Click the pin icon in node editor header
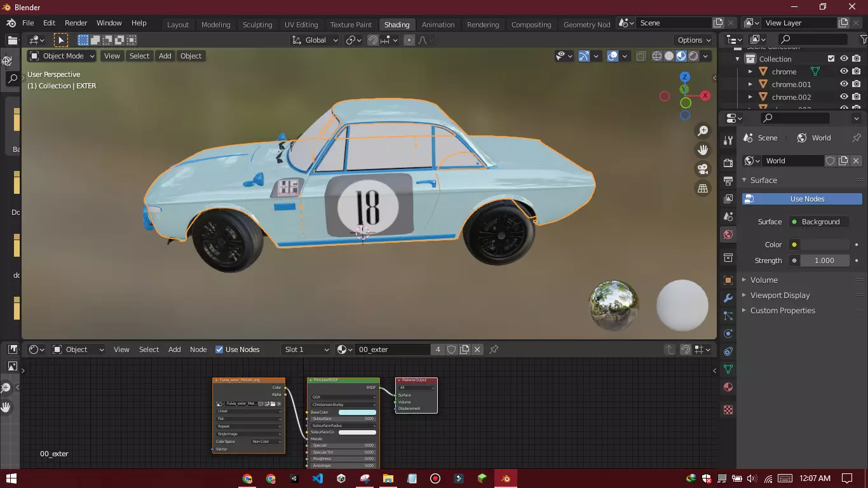This screenshot has width=868, height=488. coord(494,349)
